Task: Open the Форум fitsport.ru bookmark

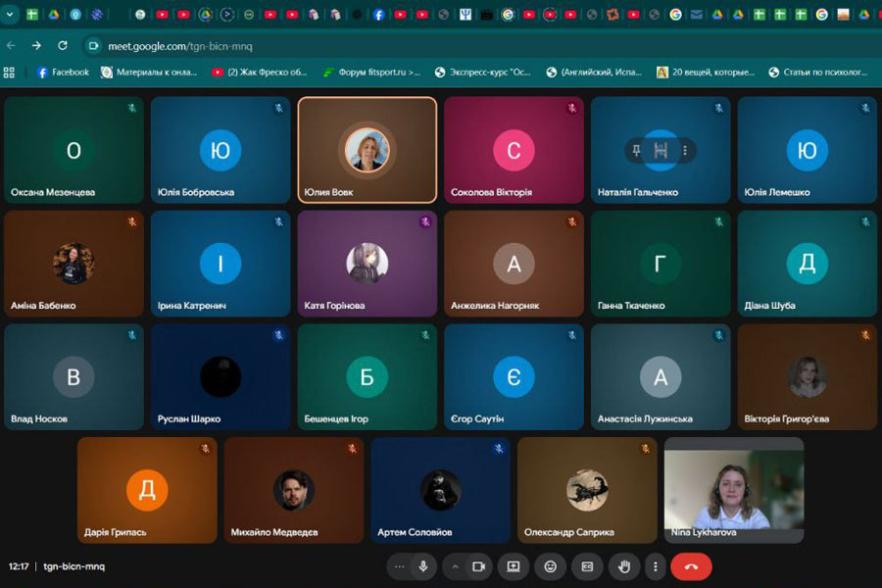Action: click(371, 72)
